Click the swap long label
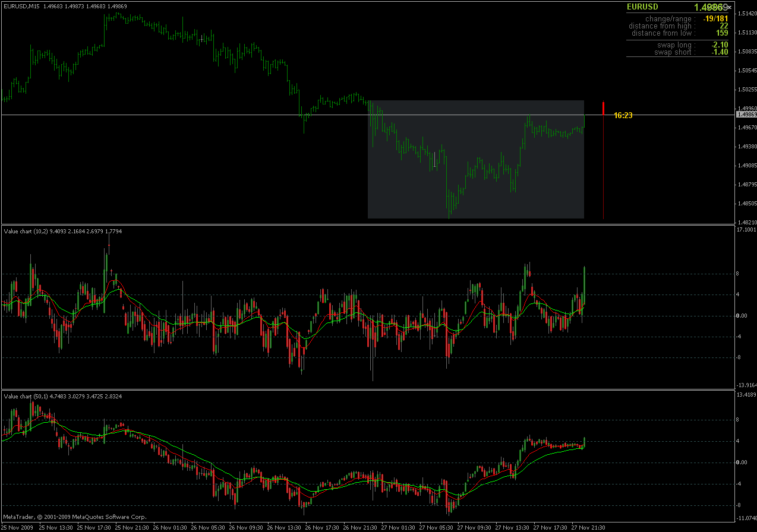Screen dimensions: 757x532 pyautogui.click(x=676, y=45)
